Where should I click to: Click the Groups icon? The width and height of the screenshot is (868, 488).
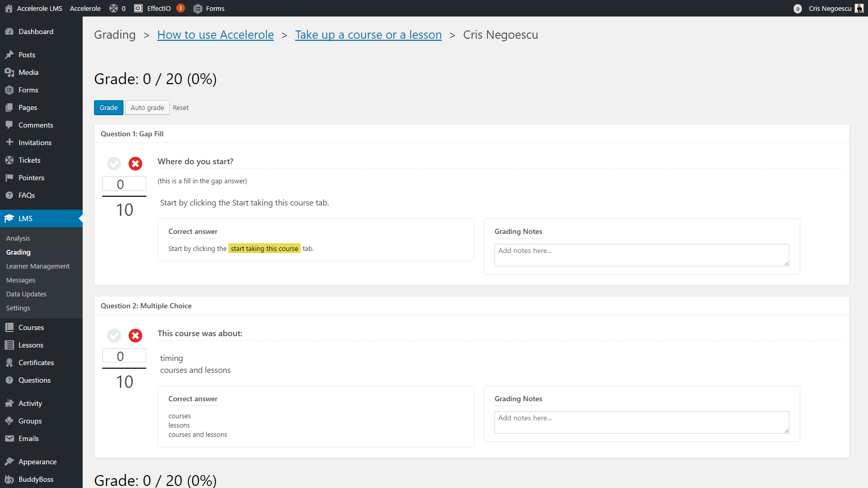tap(9, 421)
